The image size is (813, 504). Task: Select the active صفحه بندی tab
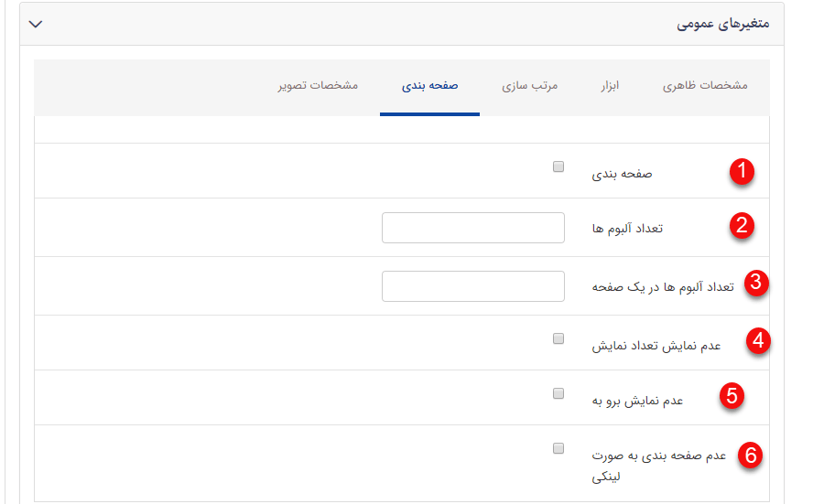(429, 86)
